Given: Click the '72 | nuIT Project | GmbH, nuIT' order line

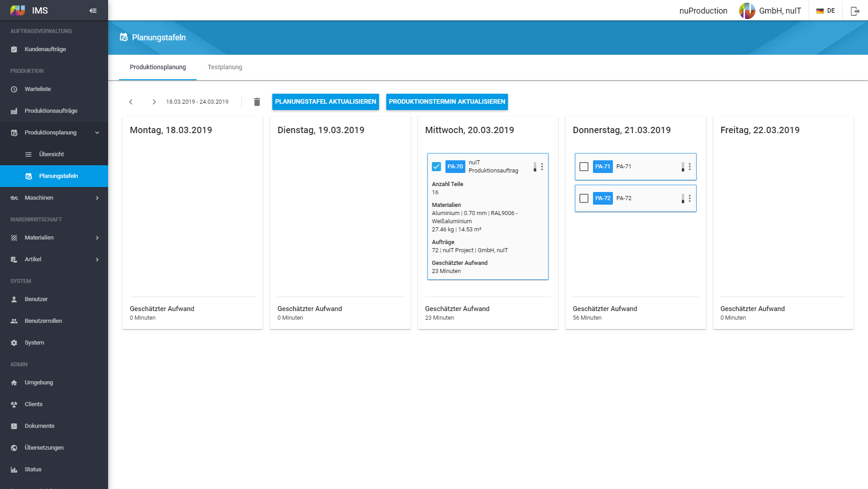Looking at the screenshot, I should click(x=470, y=250).
